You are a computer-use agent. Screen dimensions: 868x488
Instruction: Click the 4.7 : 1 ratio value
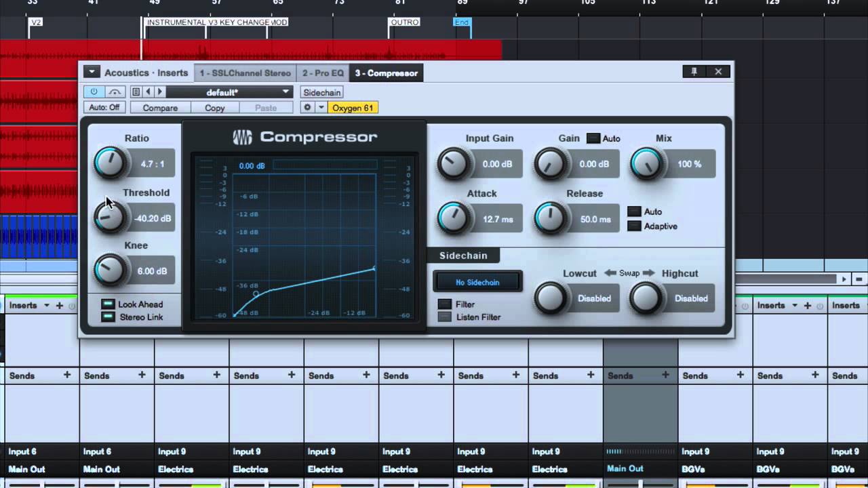153,164
